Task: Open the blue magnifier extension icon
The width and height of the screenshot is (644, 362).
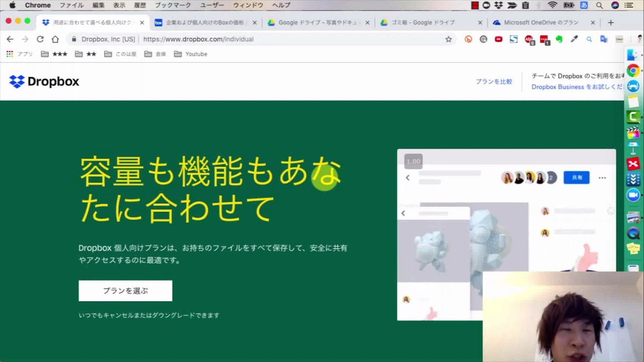Action: coord(589,39)
